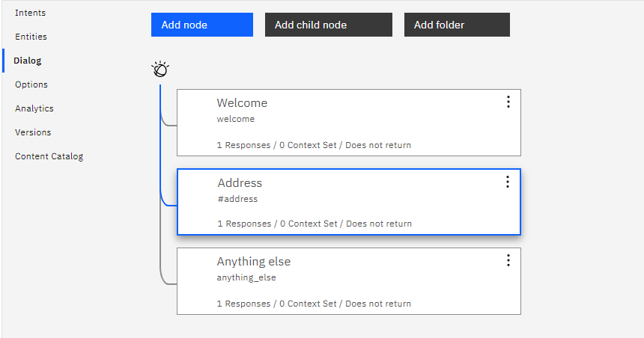
Task: Click the Welcome node's response summary line
Action: pyautogui.click(x=314, y=145)
